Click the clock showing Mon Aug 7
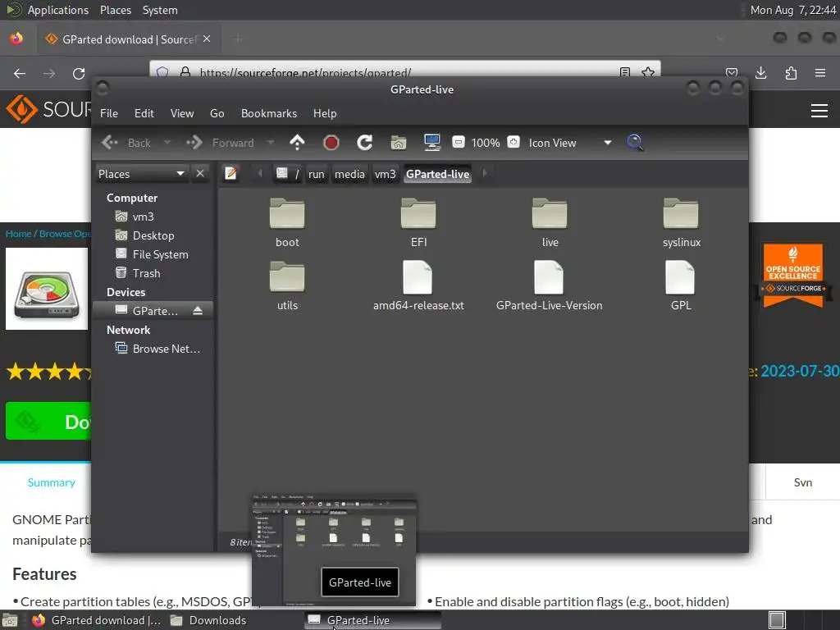Image resolution: width=840 pixels, height=630 pixels. tap(793, 10)
